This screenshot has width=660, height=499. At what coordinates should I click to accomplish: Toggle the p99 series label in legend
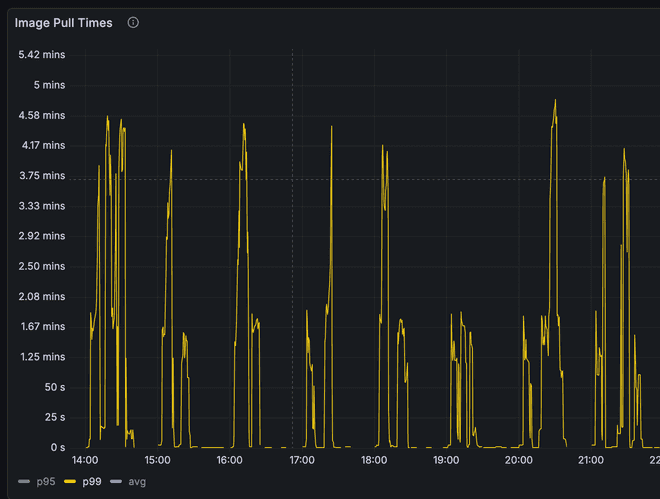pyautogui.click(x=93, y=482)
